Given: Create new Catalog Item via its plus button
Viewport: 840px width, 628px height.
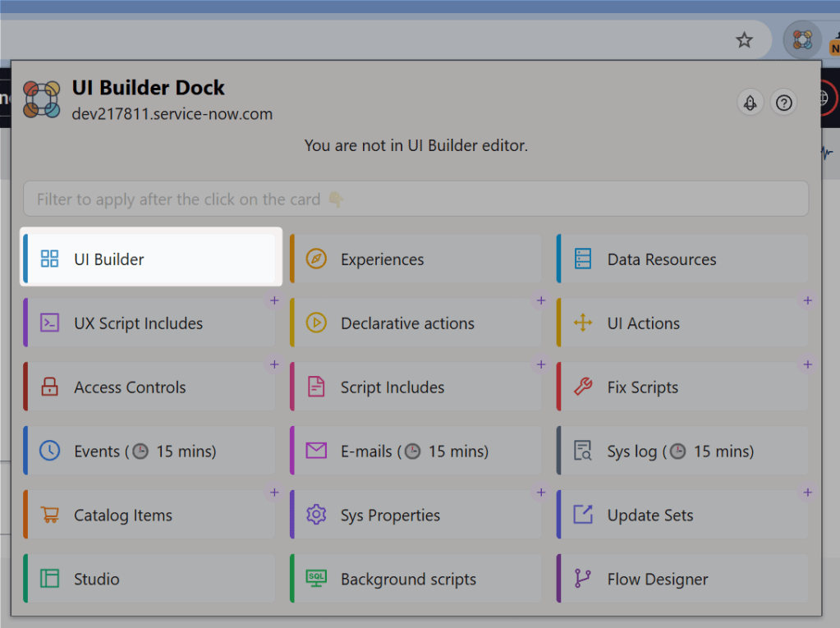Looking at the screenshot, I should click(x=274, y=493).
